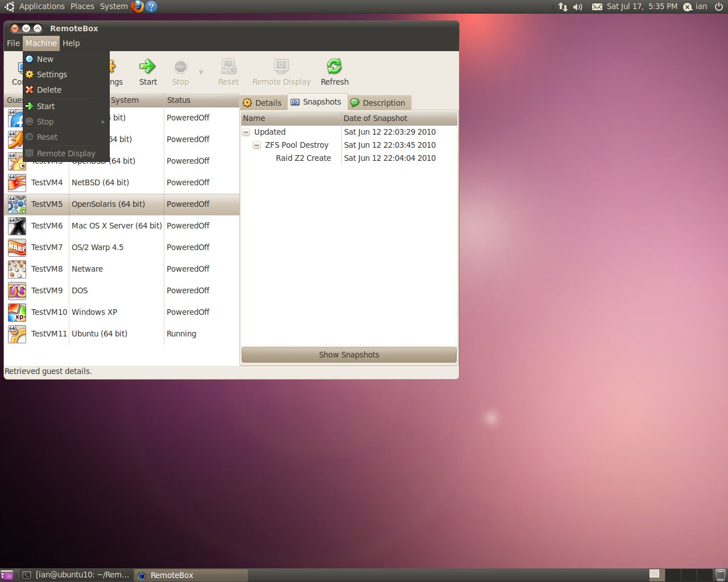728x582 pixels.
Task: Click the show desktop icon bottom left
Action: 6,575
